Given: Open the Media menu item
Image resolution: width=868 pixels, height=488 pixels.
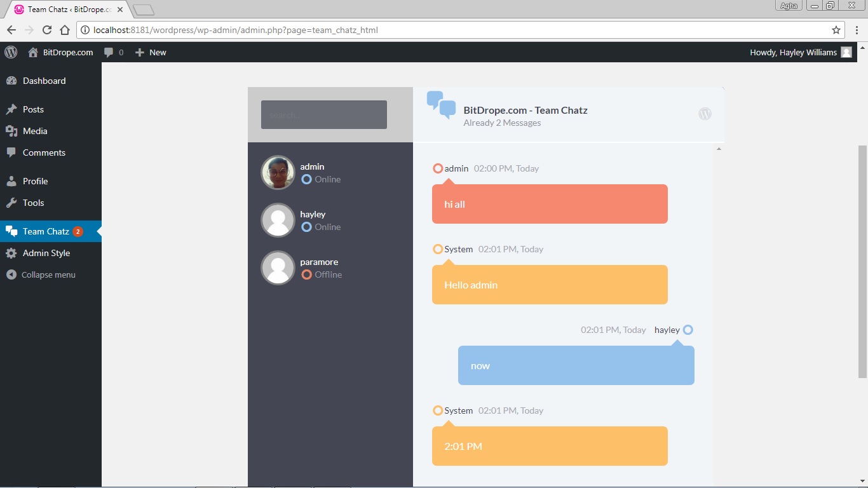Looking at the screenshot, I should pyautogui.click(x=51, y=131).
